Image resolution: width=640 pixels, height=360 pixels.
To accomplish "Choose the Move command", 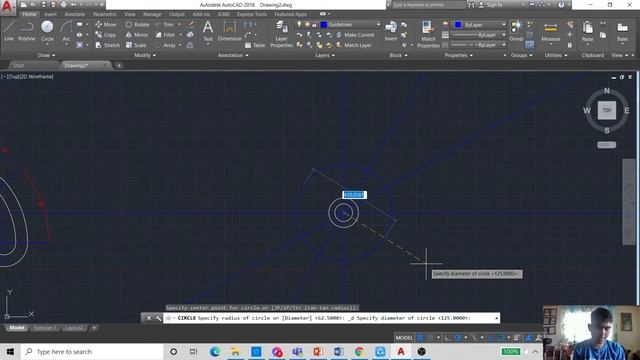I will (x=106, y=24).
